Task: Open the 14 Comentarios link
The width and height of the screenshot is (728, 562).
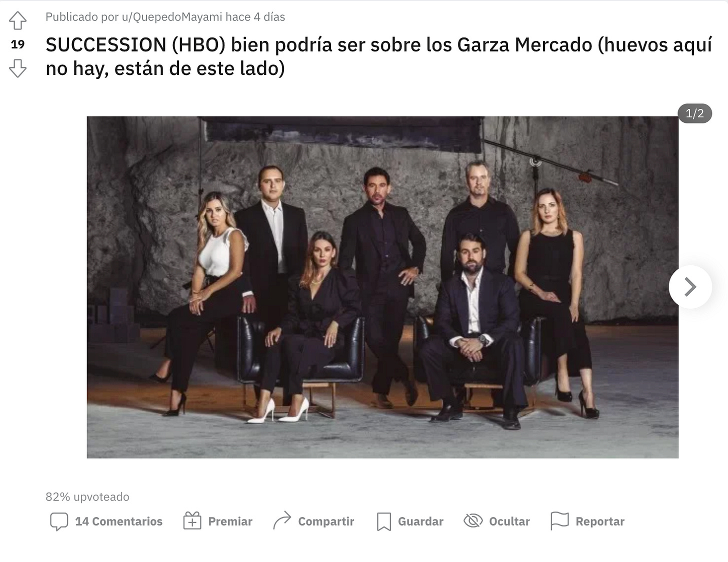Action: [118, 522]
